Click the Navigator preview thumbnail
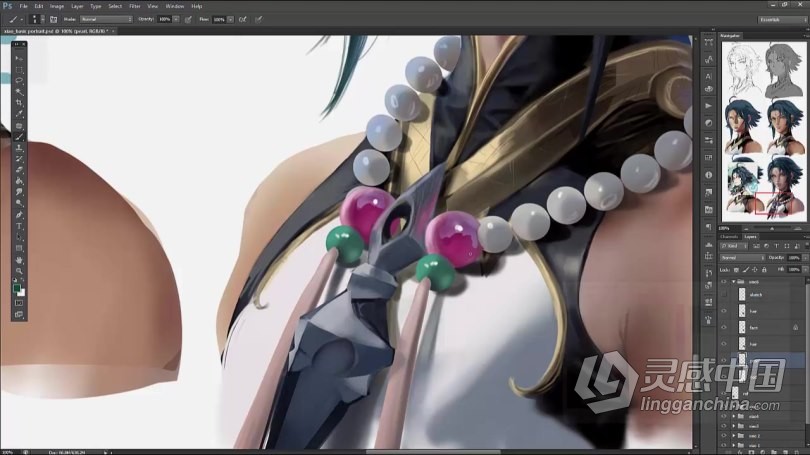This screenshot has height=455, width=810. click(x=764, y=131)
